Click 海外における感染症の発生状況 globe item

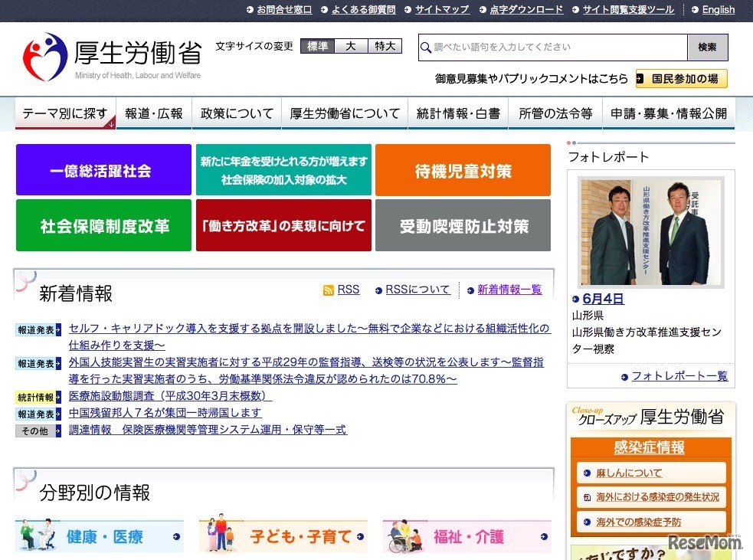(x=656, y=496)
